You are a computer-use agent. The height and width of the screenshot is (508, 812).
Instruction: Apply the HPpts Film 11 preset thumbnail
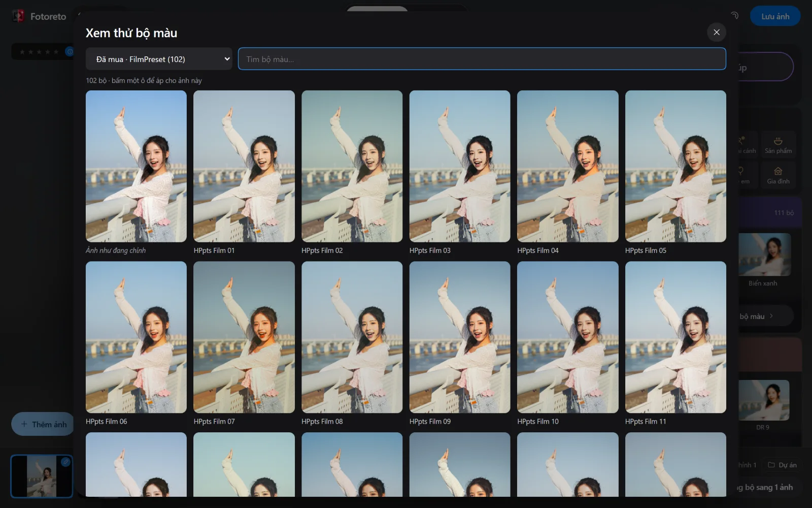(x=675, y=337)
